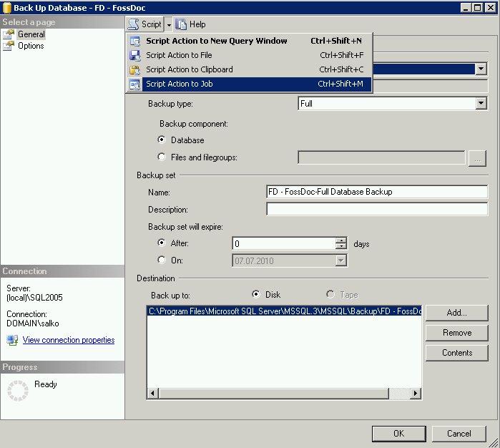Select the backup destination path entry
The width and height of the screenshot is (500, 448).
coord(285,311)
